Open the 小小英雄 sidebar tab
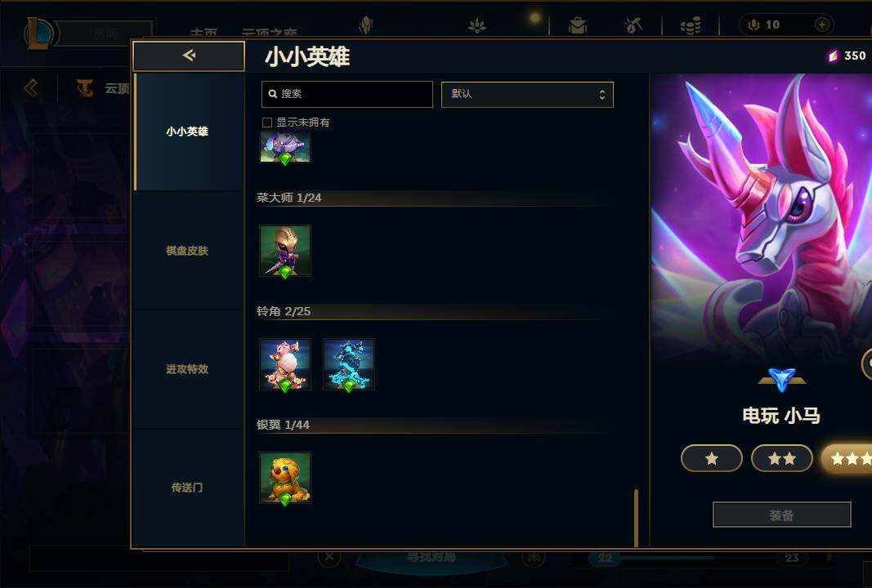The image size is (872, 588). pyautogui.click(x=188, y=131)
